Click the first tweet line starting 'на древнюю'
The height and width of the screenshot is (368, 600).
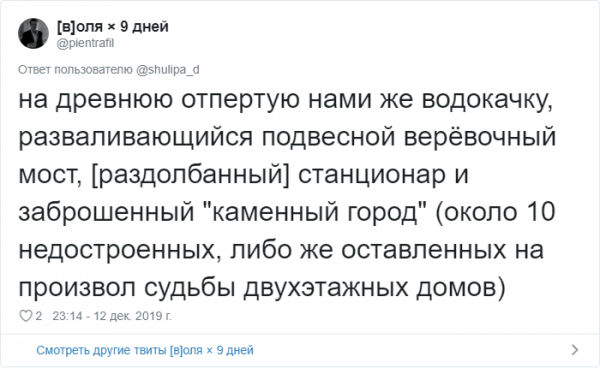tap(285, 100)
